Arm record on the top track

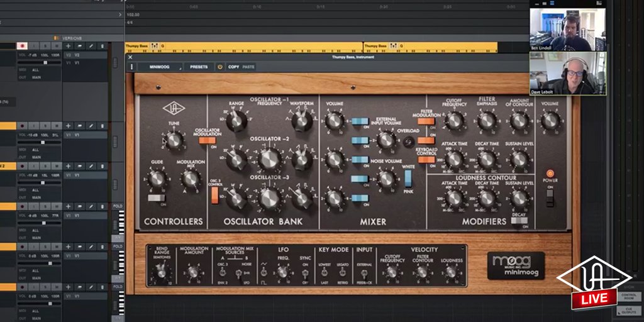tap(22, 46)
